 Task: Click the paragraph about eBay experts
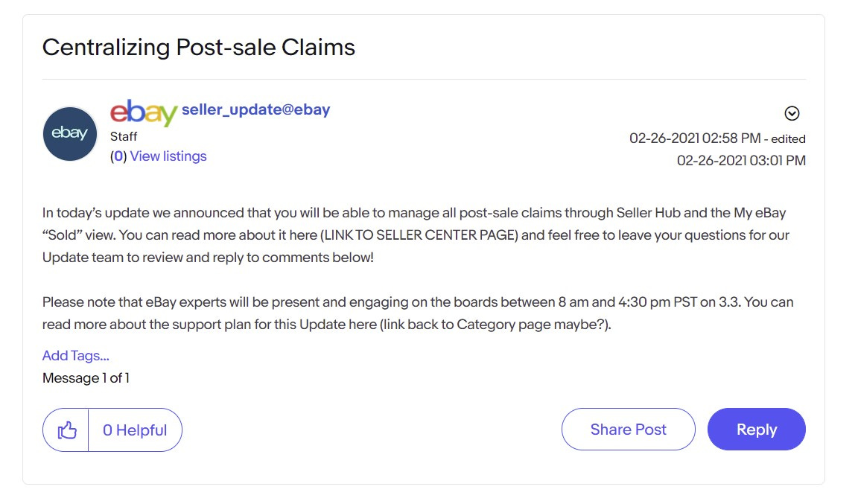coord(418,313)
